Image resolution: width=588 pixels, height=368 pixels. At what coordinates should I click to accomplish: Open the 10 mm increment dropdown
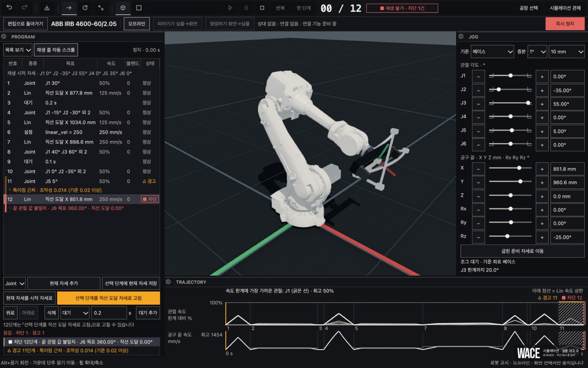pyautogui.click(x=567, y=52)
